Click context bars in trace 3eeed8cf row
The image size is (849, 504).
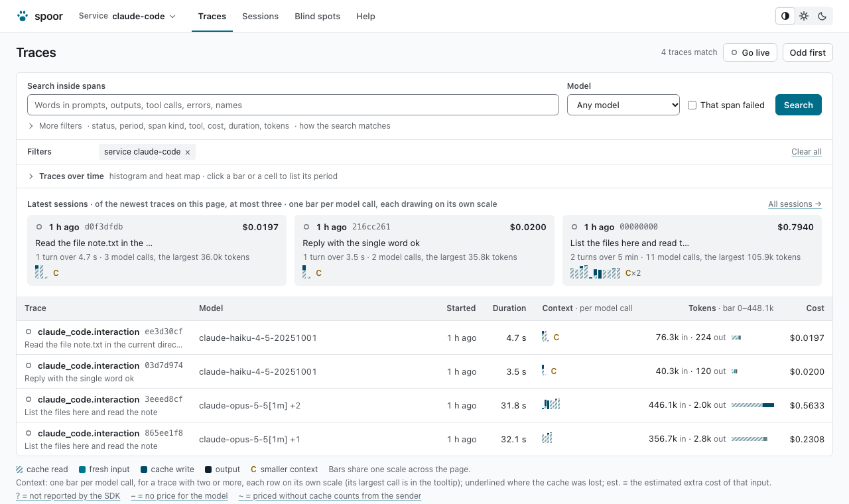(551, 404)
